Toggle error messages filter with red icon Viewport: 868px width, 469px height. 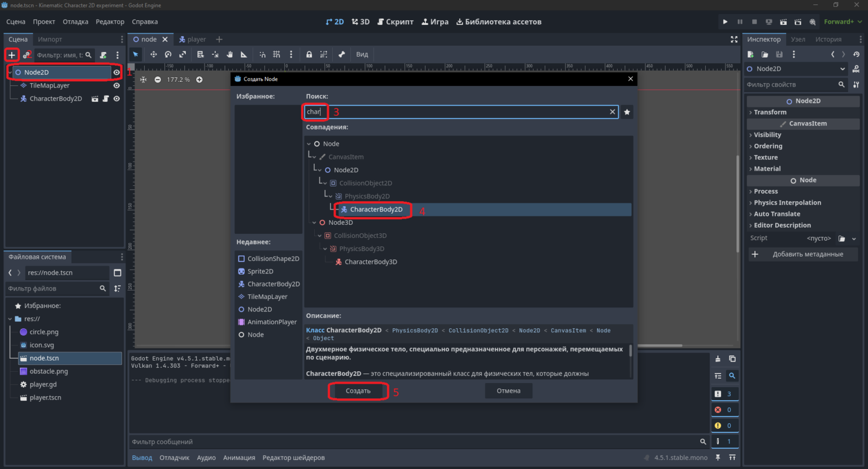(x=724, y=410)
